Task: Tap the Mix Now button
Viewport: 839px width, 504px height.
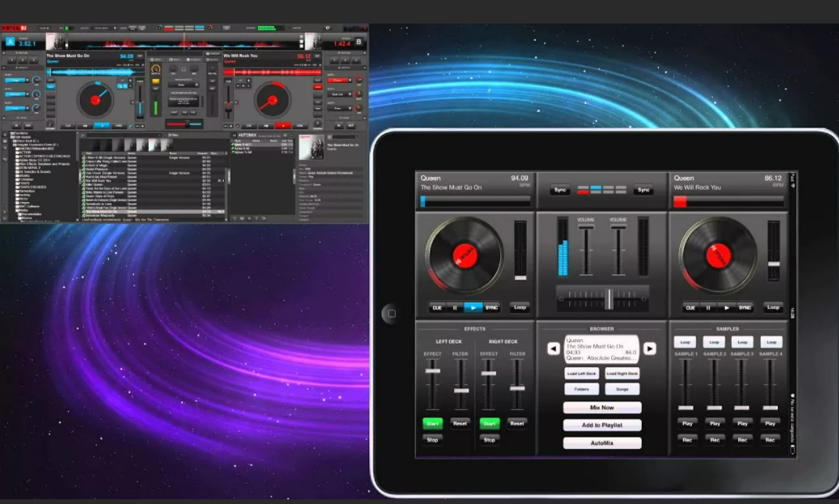Action: pyautogui.click(x=602, y=408)
